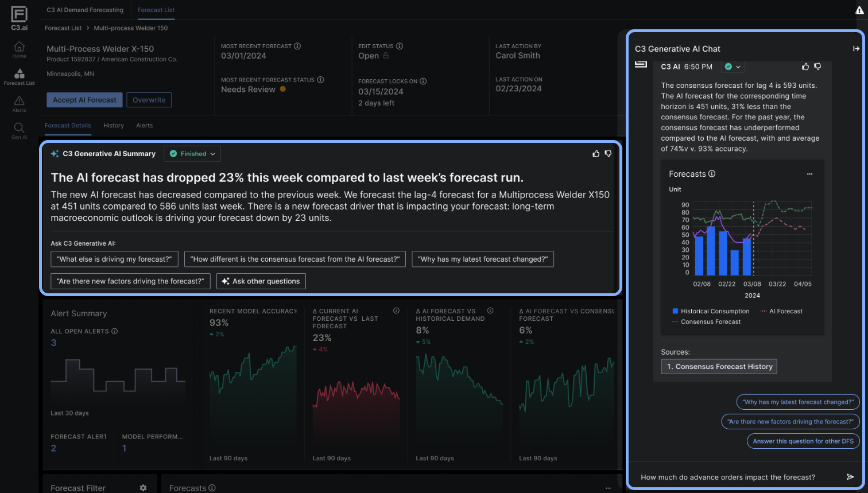Click Answer this question for other DFS
Screen dimensions: 868x493
[803, 441]
